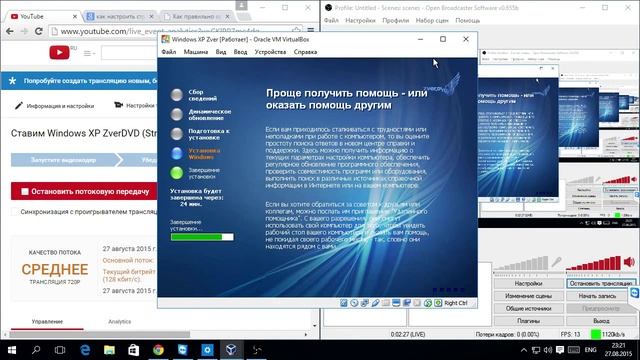Screen dimensions: 640x360
Task: Open VirtualBox Вид menu
Action: click(221, 52)
